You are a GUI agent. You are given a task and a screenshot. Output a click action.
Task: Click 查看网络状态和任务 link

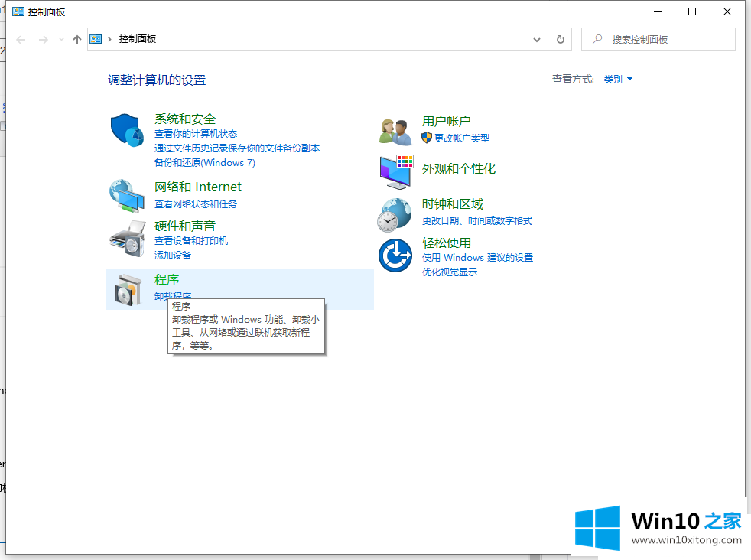pos(196,204)
